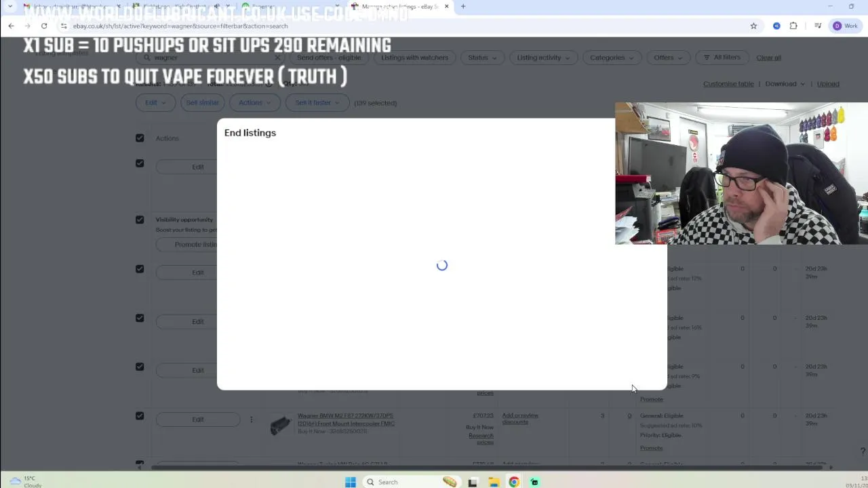The width and height of the screenshot is (868, 488).
Task: Open the Offers filter dropdown
Action: 668,58
